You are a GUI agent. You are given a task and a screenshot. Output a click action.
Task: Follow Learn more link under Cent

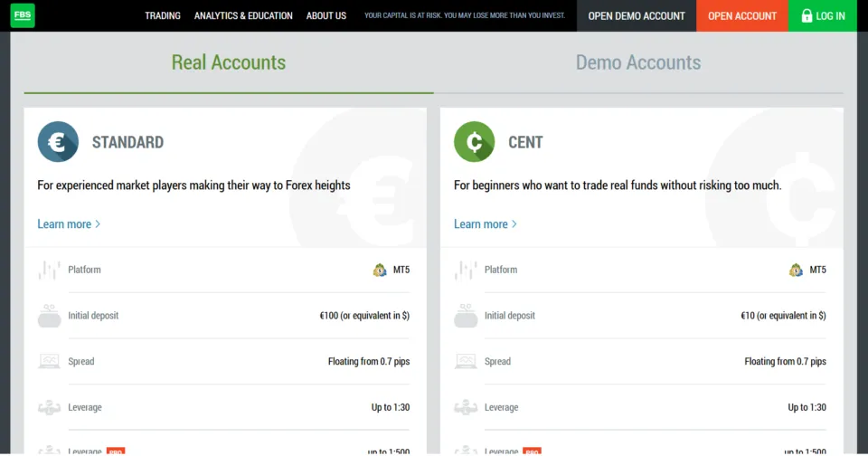tap(485, 223)
